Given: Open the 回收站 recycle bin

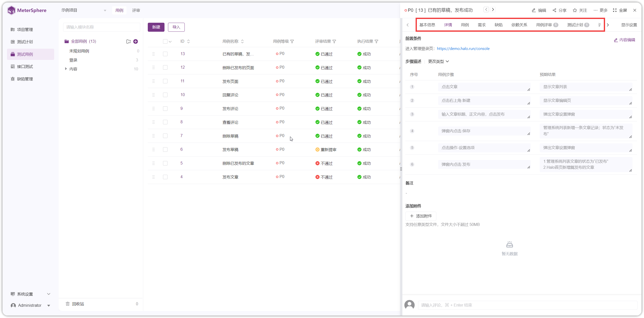Looking at the screenshot, I should [75, 304].
